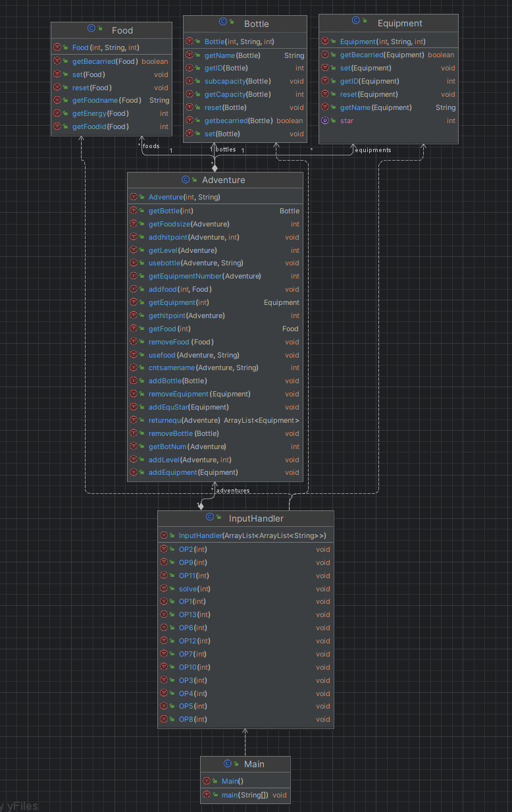Viewport: 512px width, 812px height.
Task: Click the class icon beside the Food title
Action: (x=91, y=30)
